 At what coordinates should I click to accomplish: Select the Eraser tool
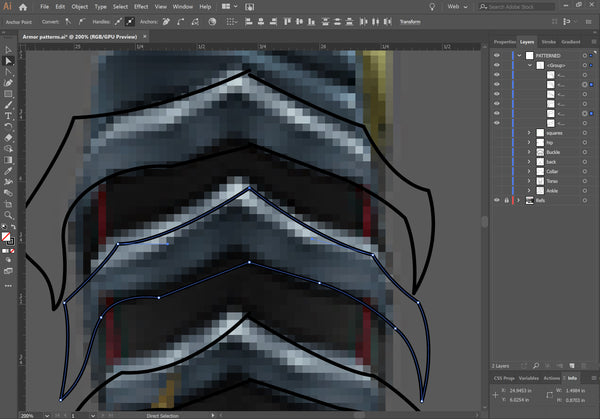click(8, 137)
